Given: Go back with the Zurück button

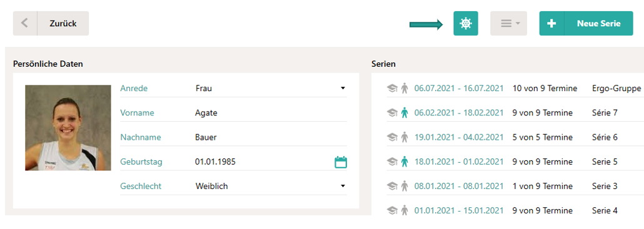Looking at the screenshot, I should pos(51,23).
